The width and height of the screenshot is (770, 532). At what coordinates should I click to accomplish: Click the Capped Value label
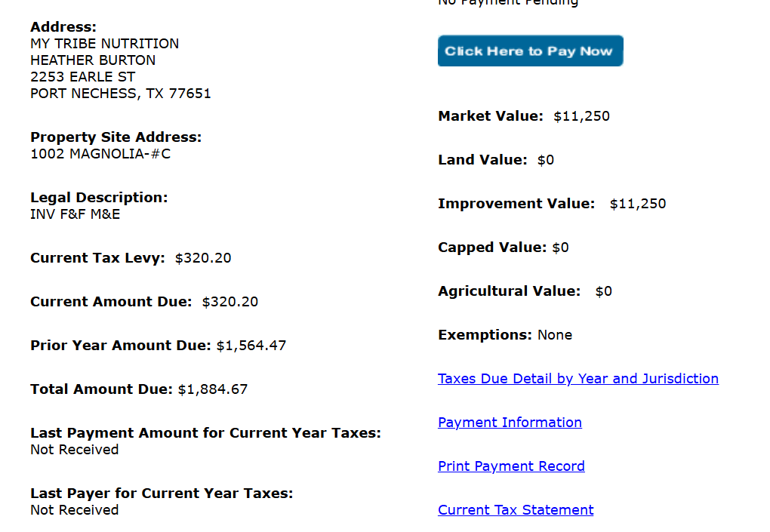(x=491, y=248)
